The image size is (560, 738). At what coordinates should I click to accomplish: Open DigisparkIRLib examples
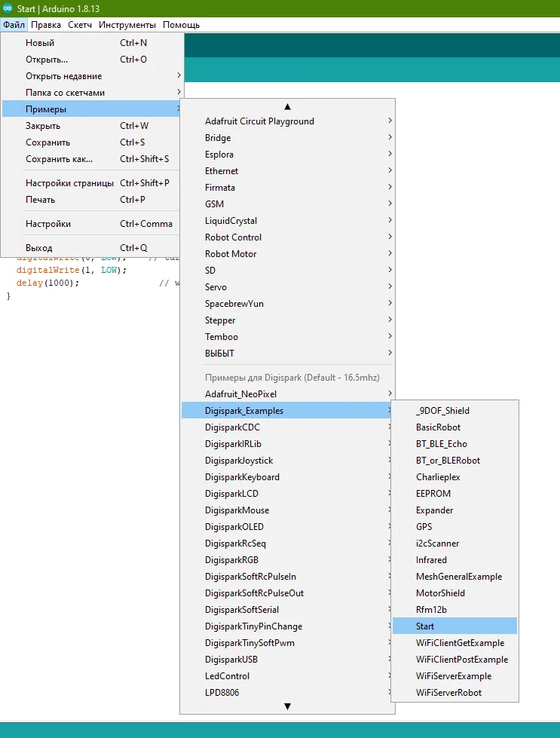(287, 444)
